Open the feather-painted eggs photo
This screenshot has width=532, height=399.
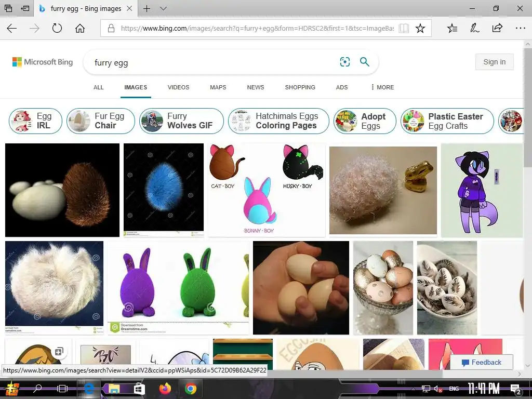click(x=447, y=288)
